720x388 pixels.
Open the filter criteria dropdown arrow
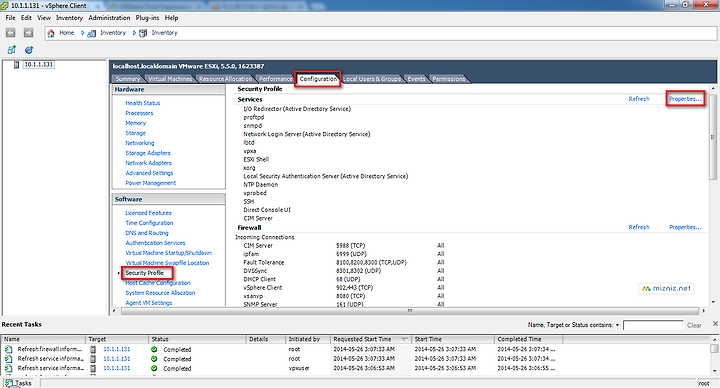(x=617, y=325)
